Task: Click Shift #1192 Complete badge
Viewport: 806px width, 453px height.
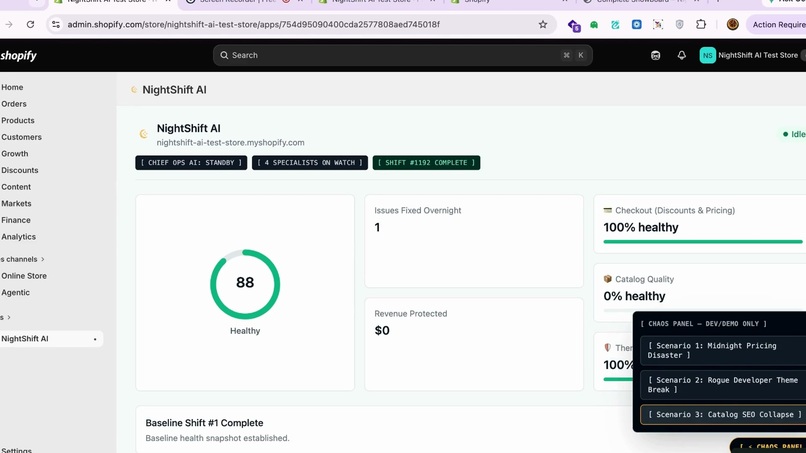Action: 427,162
